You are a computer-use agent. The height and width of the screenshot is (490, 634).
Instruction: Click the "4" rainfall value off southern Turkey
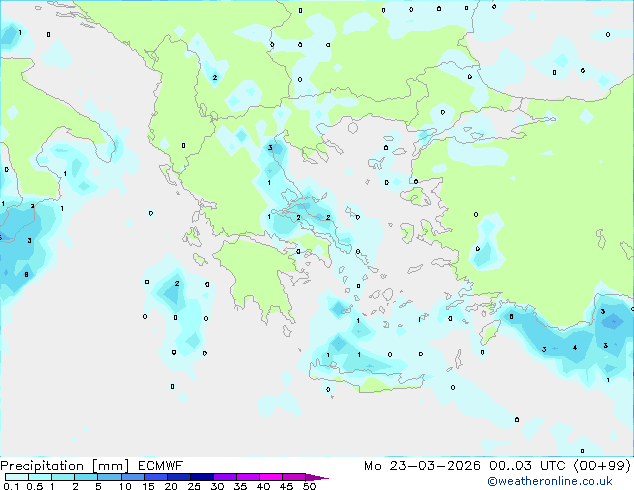[x=575, y=348]
